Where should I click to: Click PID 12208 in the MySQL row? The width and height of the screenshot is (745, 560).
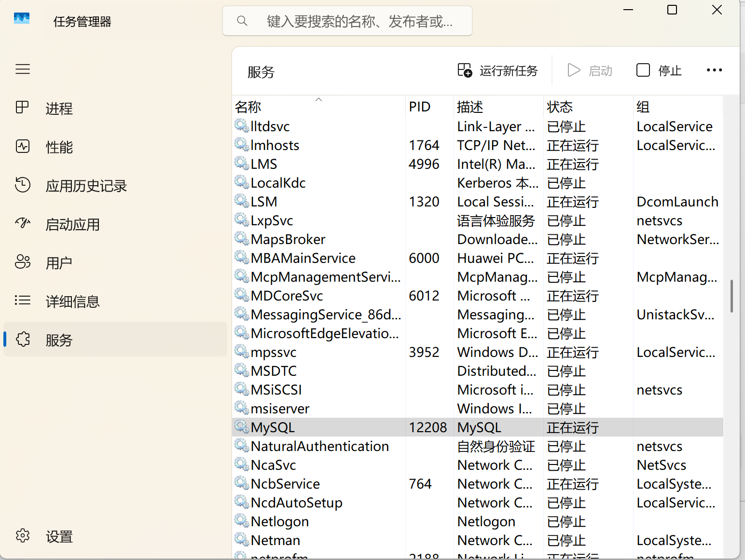pos(428,427)
